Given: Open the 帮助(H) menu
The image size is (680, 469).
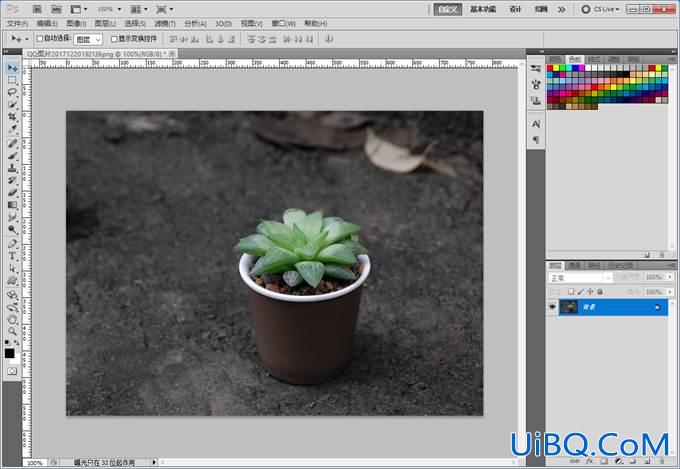Looking at the screenshot, I should tap(315, 23).
